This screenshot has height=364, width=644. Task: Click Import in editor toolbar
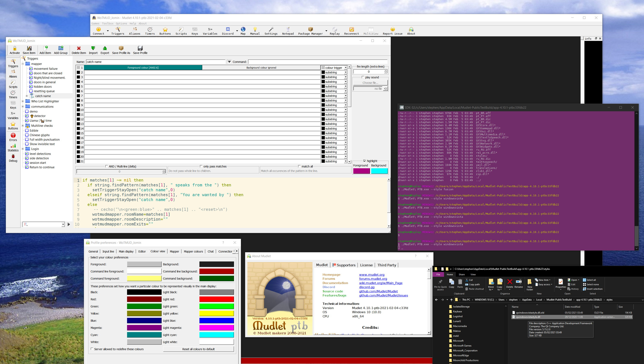(x=93, y=50)
